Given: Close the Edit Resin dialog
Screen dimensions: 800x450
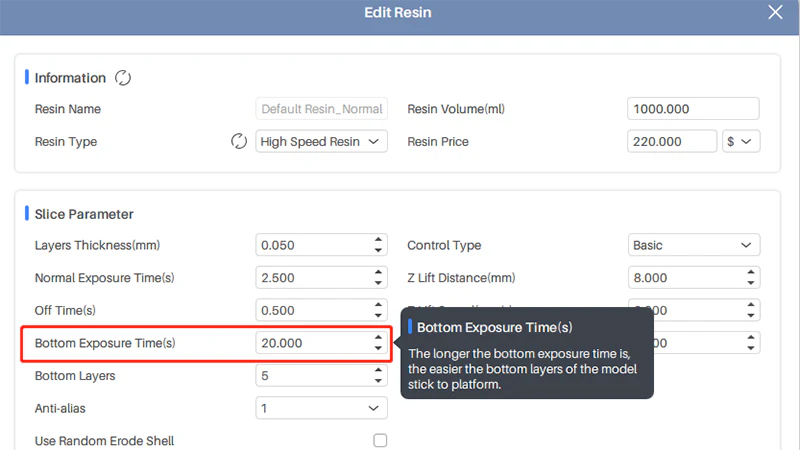Looking at the screenshot, I should click(775, 12).
